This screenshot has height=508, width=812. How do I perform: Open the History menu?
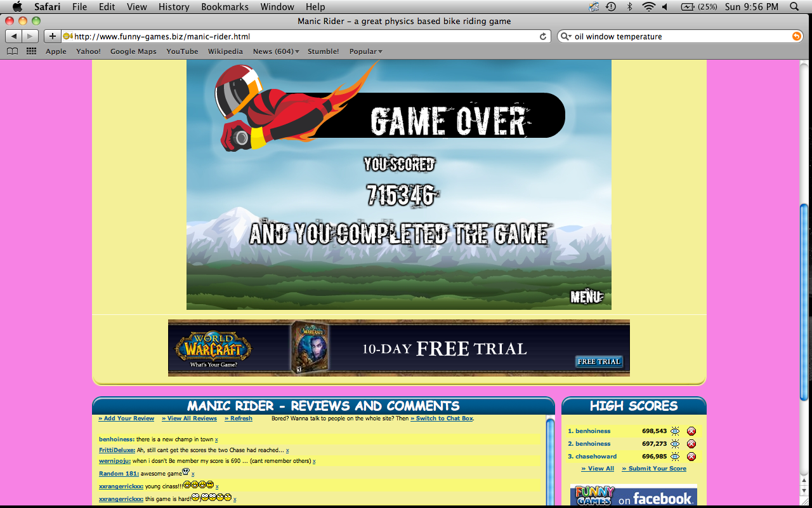(173, 7)
